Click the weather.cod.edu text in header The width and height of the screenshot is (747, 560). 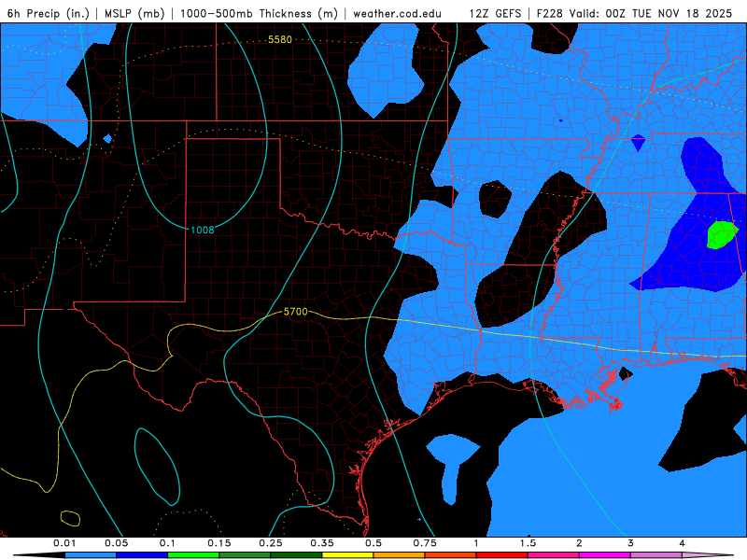tap(397, 13)
